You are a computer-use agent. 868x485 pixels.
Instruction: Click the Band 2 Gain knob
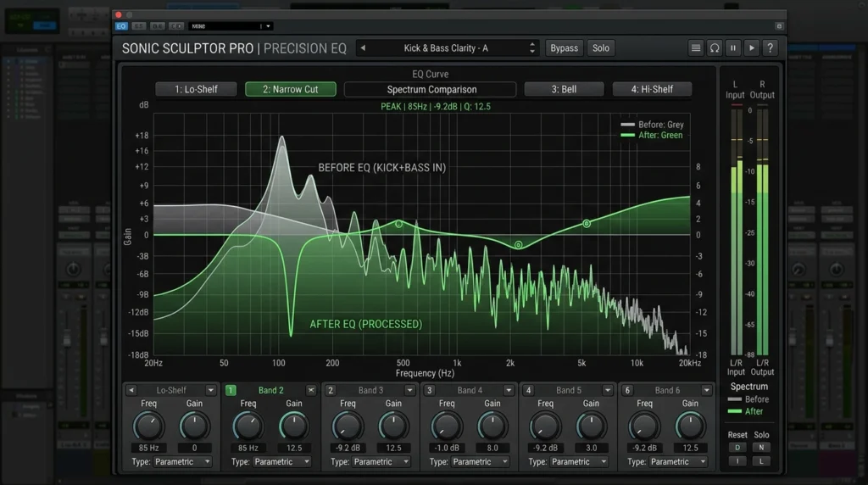click(294, 426)
